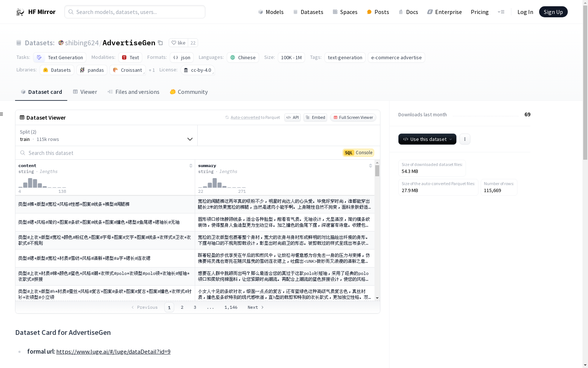The height and width of the screenshot is (368, 588).
Task: Focus the models and datasets search box
Action: pos(135,12)
